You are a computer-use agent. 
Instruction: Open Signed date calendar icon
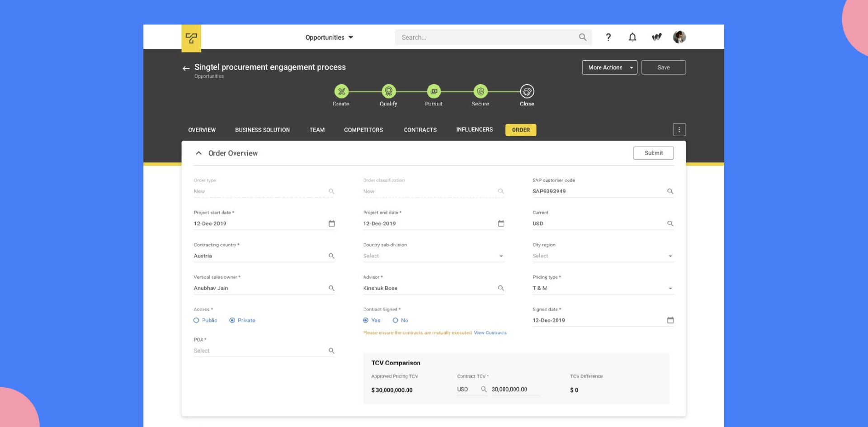(x=670, y=320)
